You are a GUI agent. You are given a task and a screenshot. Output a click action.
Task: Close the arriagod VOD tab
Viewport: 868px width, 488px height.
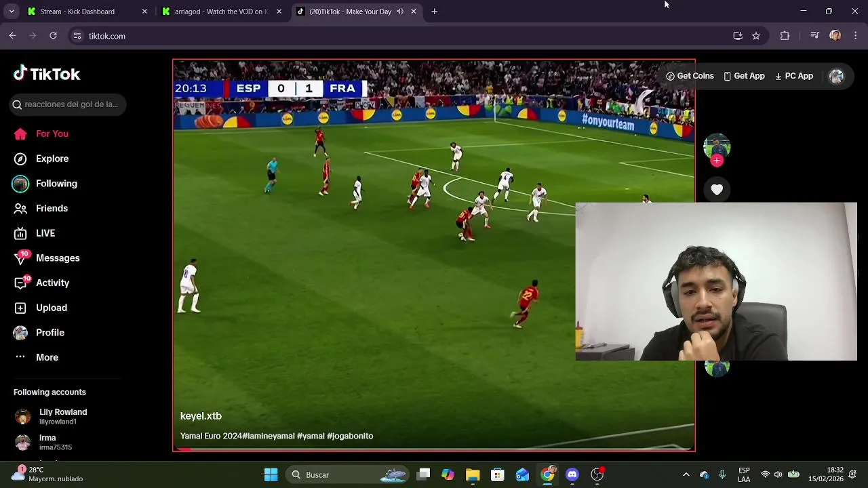click(279, 12)
